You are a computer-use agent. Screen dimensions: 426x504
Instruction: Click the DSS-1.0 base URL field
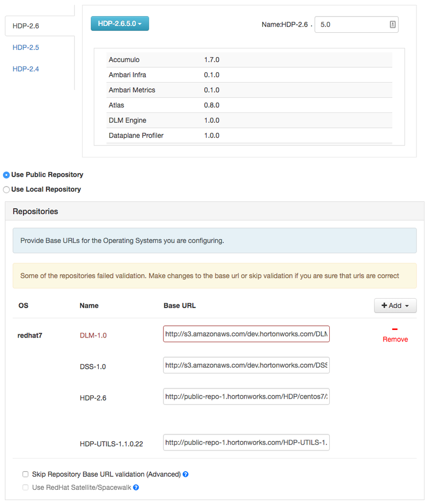[246, 365]
